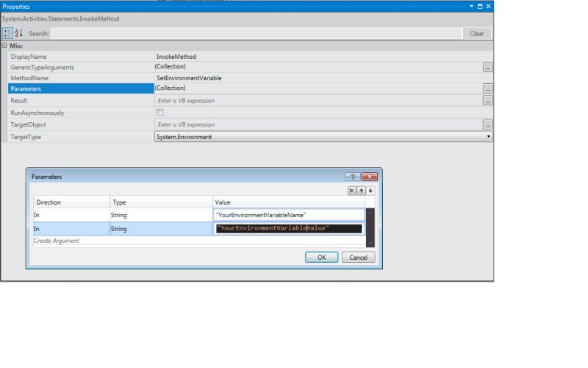Open the Parameters collection editor ellipsis button
The height and width of the screenshot is (368, 588).
click(x=487, y=88)
